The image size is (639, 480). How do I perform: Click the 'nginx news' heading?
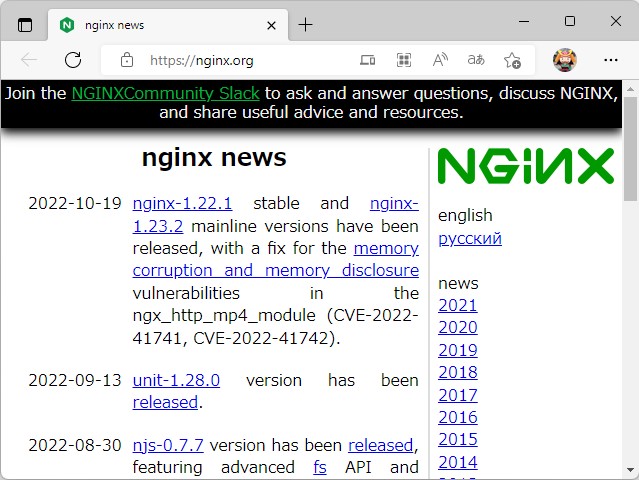[x=214, y=158]
